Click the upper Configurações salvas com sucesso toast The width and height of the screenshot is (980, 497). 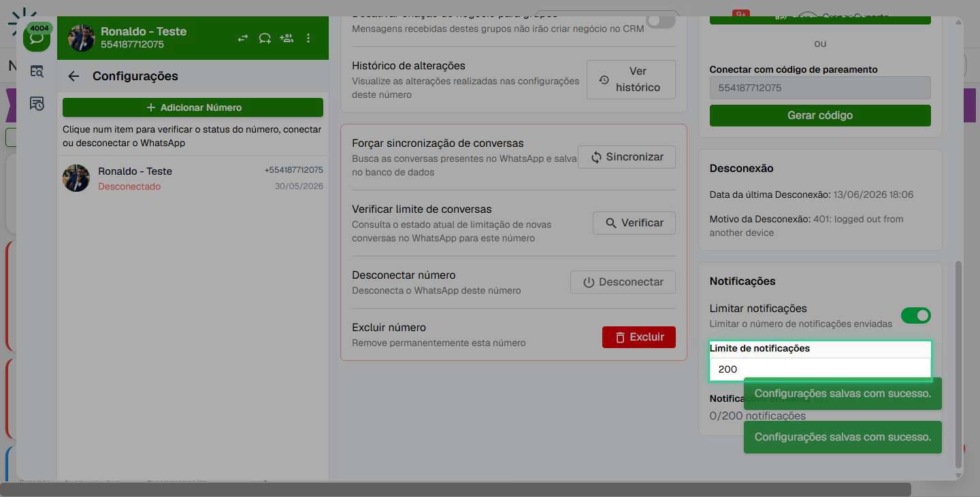(x=843, y=394)
